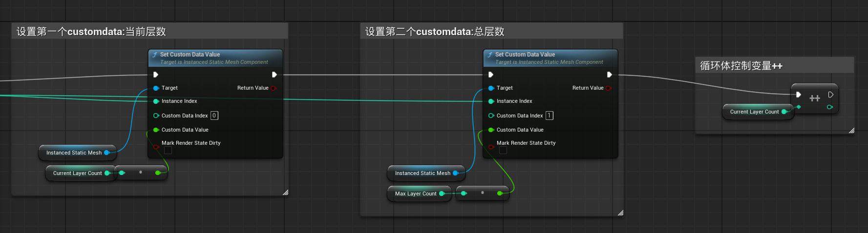Click the Instance Index pin in the 总层数 comment
This screenshot has height=233, width=868.
(491, 101)
